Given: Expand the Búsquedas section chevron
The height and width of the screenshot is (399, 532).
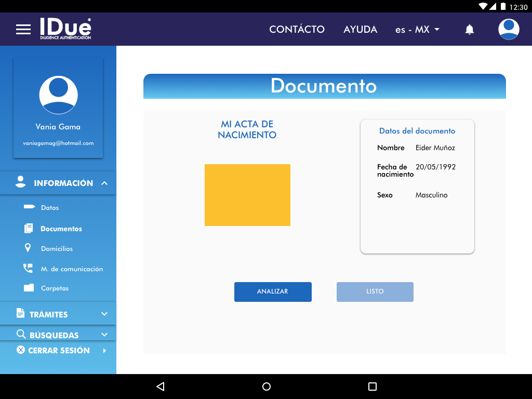Looking at the screenshot, I should pyautogui.click(x=104, y=335).
